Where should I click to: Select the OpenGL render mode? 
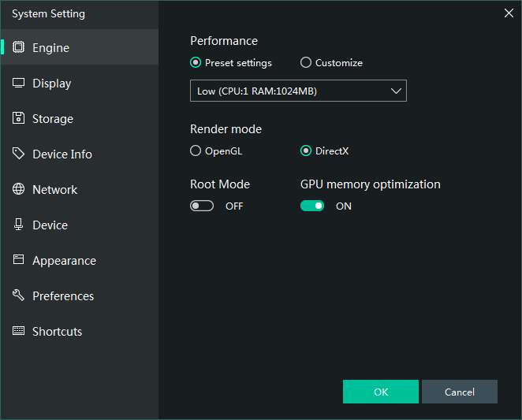click(x=196, y=151)
